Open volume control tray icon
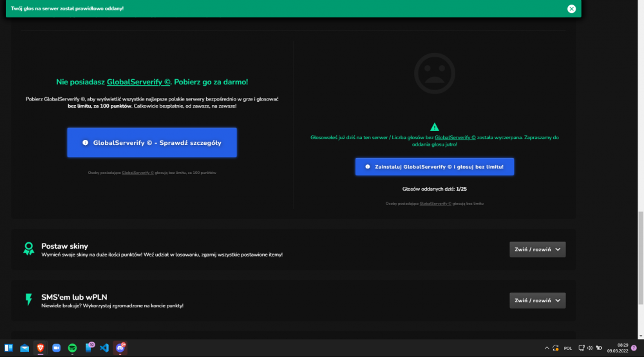This screenshot has width=644, height=357. (x=590, y=348)
